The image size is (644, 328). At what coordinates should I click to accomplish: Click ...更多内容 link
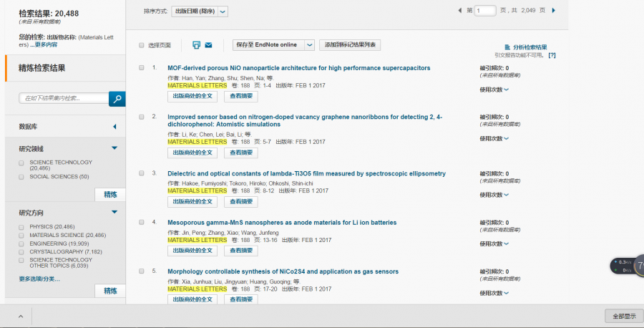pos(44,45)
